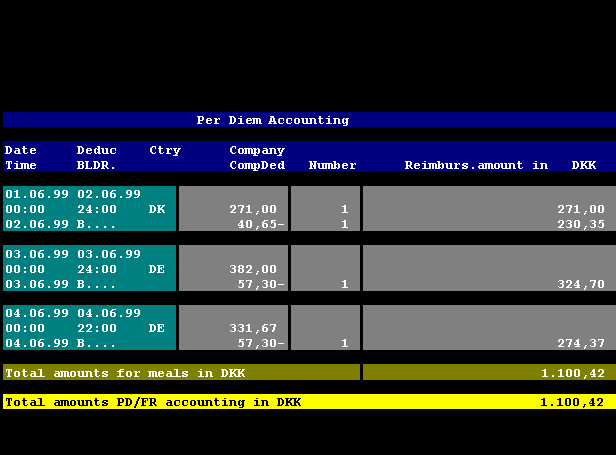Click the "Per Diem Accounting" title
Viewport: 616px width, 455px height.
coord(273,120)
